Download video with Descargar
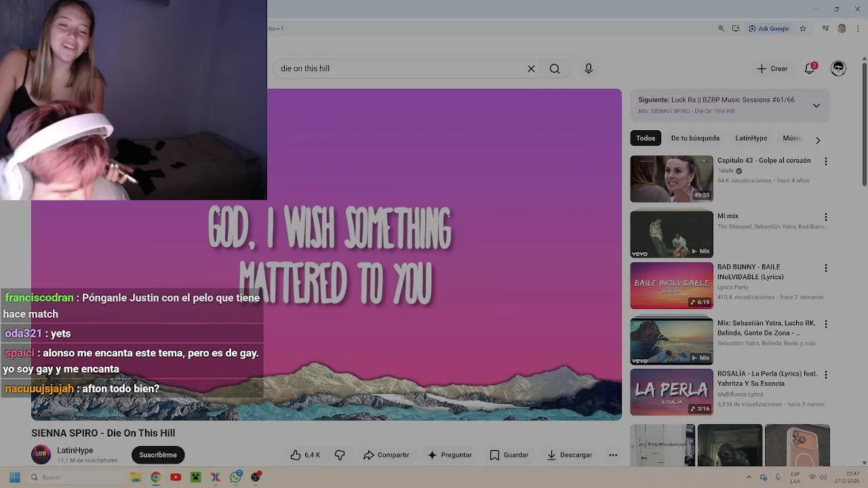Screen dimensions: 868x488 (570, 455)
